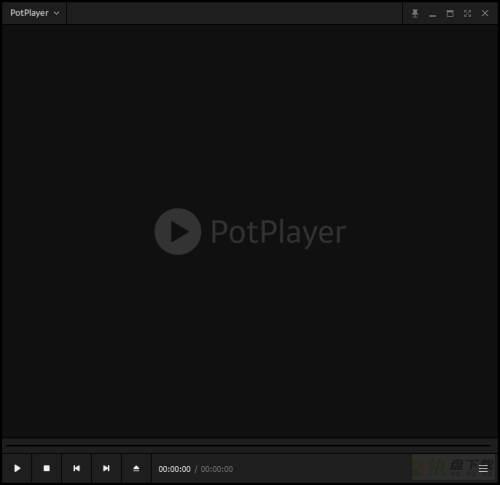Maximize the PotPlayer window
This screenshot has width=500, height=485.
450,13
